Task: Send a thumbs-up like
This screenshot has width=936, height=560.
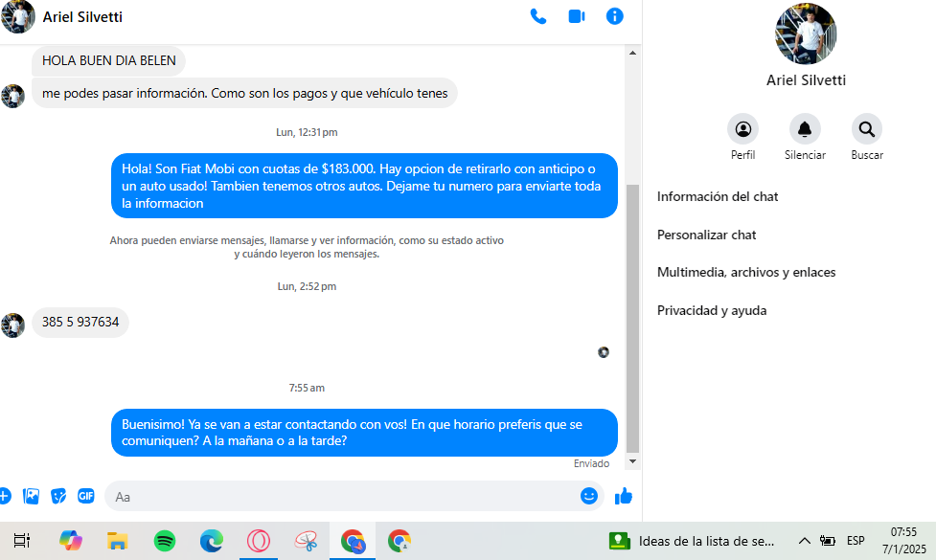Action: [x=624, y=496]
